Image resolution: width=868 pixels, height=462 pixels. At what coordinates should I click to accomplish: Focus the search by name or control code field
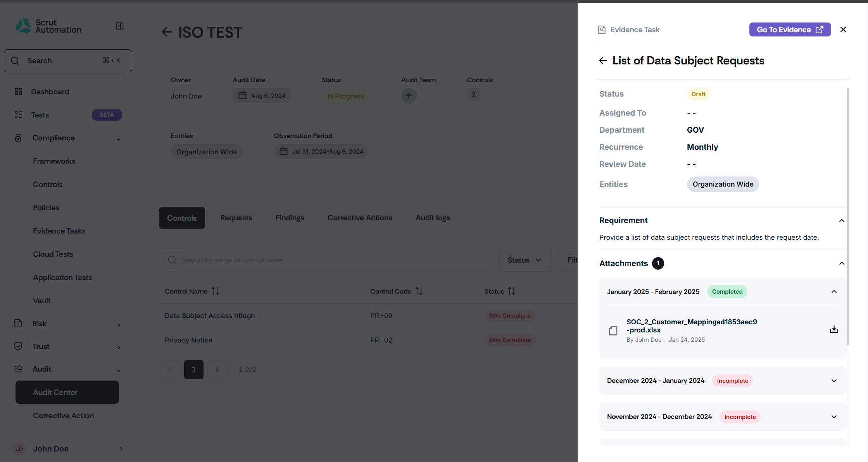[x=325, y=260]
